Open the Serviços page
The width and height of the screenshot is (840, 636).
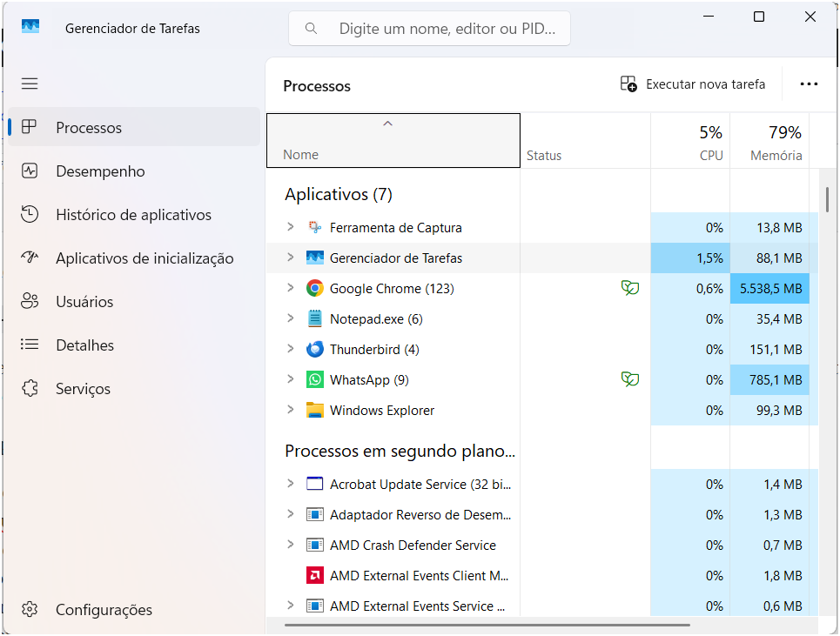(x=134, y=388)
